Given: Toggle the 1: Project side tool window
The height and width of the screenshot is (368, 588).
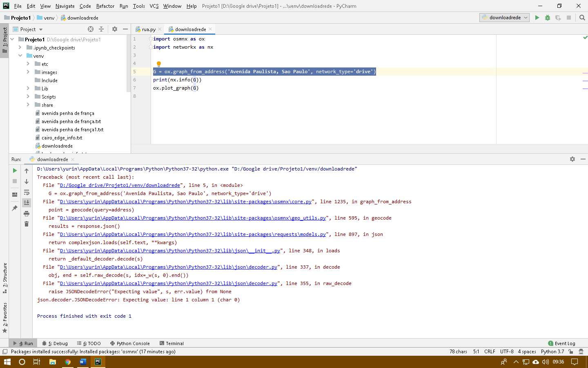Looking at the screenshot, I should point(4,41).
